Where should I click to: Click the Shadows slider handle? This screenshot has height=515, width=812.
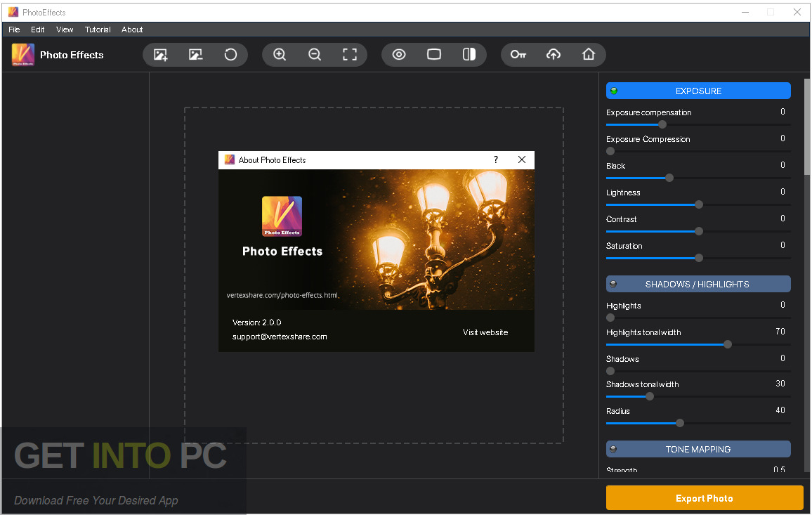(610, 371)
